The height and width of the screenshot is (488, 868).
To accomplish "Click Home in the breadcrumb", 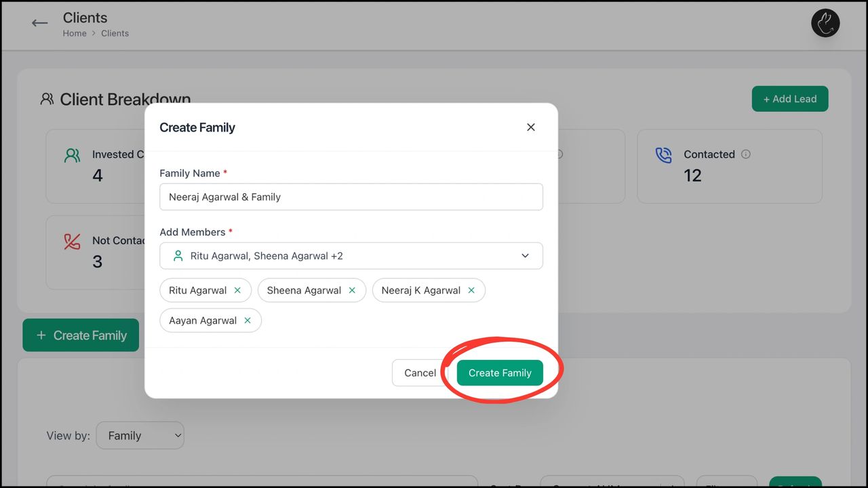I will tap(75, 33).
